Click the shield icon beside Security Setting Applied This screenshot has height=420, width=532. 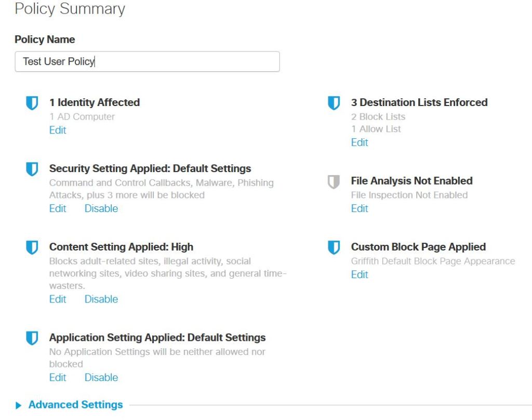[x=32, y=169]
